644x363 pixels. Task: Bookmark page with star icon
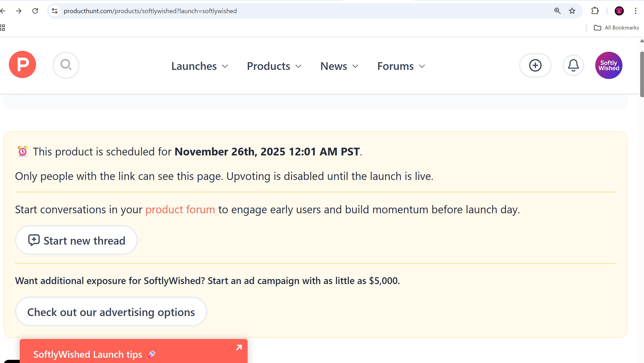pyautogui.click(x=572, y=11)
